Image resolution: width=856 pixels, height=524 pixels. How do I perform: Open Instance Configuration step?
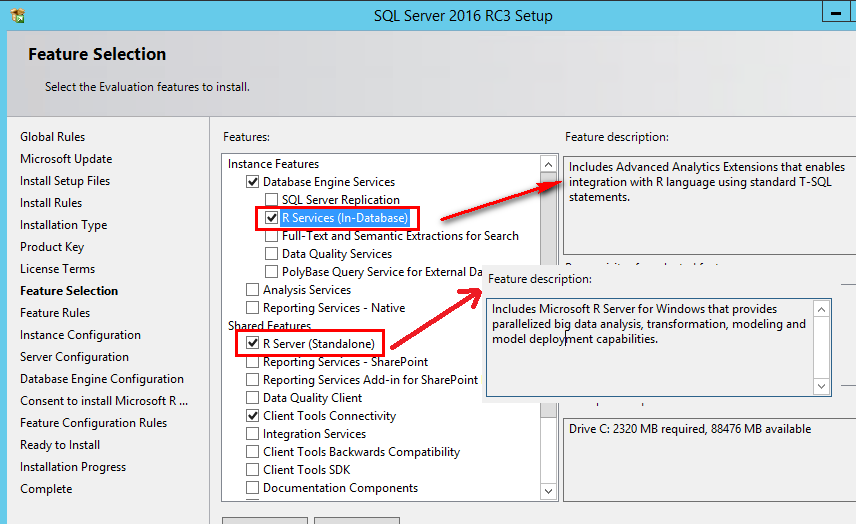point(80,335)
